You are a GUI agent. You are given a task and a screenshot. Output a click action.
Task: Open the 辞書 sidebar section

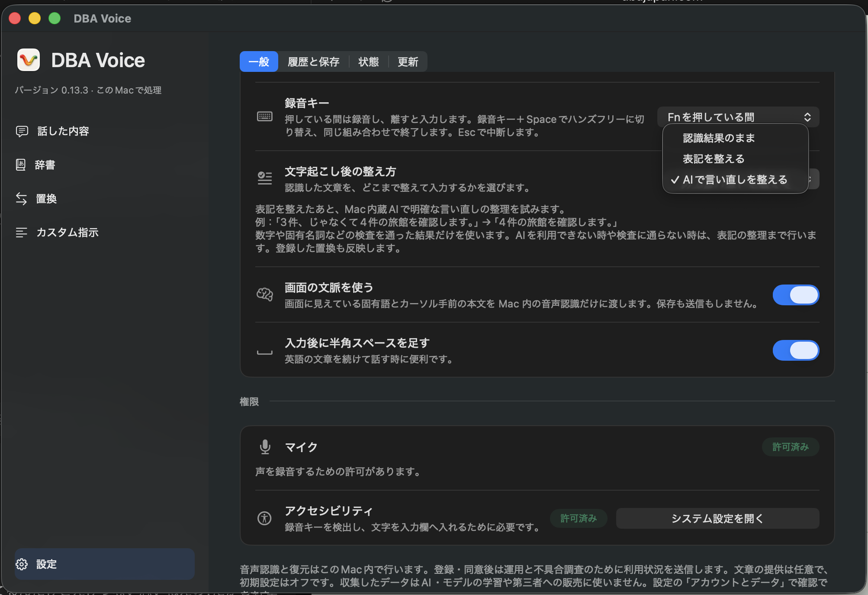tap(104, 165)
